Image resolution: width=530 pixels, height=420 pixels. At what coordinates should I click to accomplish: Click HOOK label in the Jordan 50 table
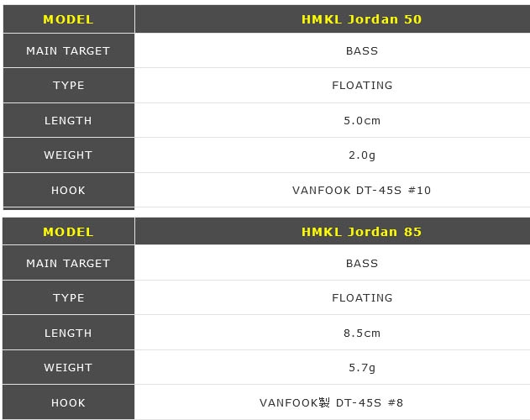(68, 190)
